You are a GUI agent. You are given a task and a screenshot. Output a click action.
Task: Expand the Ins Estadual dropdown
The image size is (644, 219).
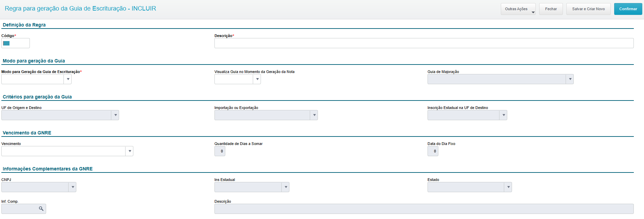point(286,187)
